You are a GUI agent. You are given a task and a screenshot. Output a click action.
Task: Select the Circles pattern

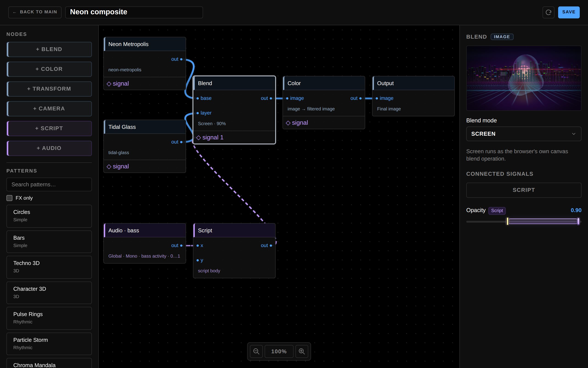(49, 216)
